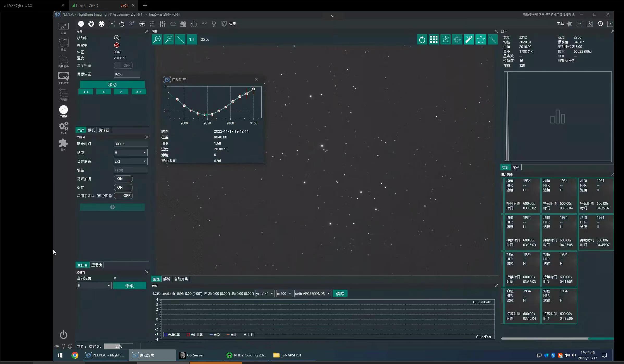This screenshot has width=624, height=364.
Task: Click the observatory dome icon in top toolbar
Action: (x=183, y=24)
